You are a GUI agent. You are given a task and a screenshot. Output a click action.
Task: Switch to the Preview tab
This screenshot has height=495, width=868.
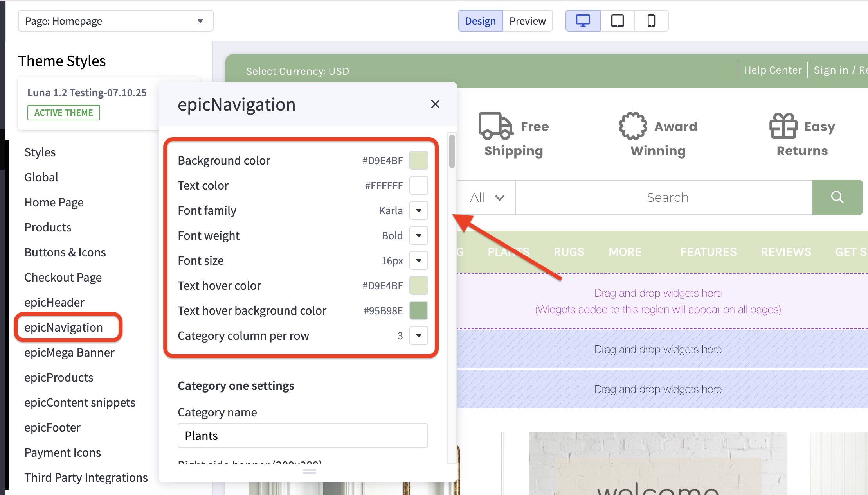click(x=528, y=21)
